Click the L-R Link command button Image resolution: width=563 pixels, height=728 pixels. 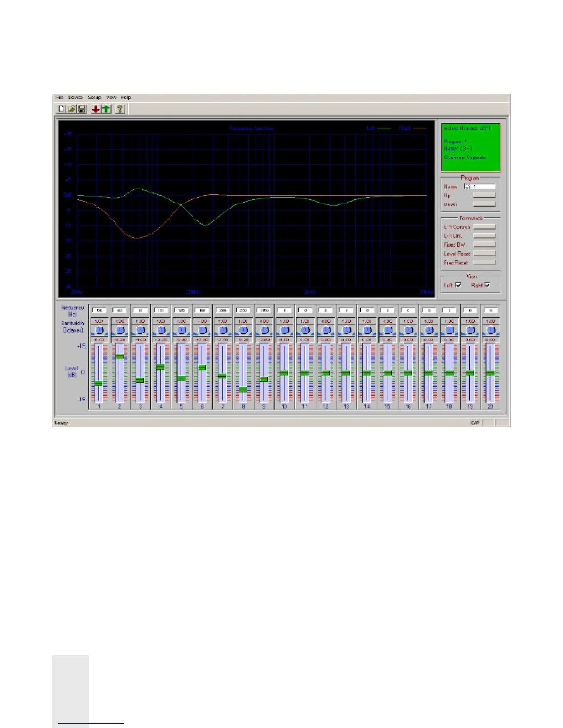[x=484, y=236]
